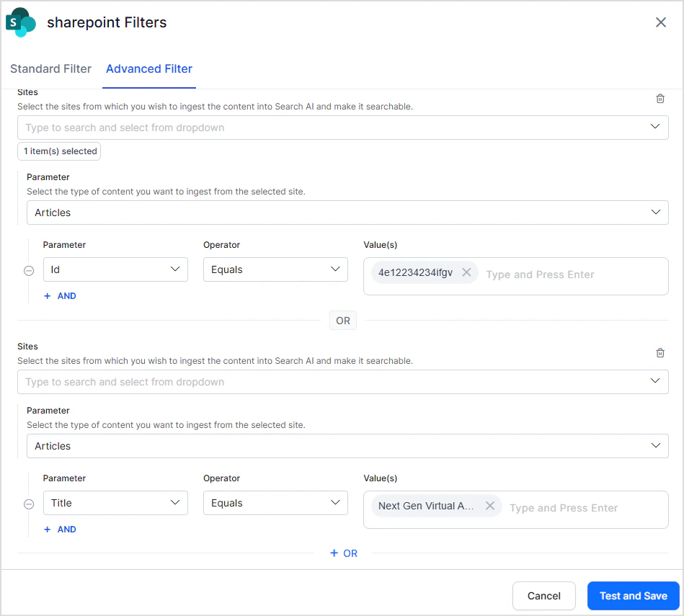Open the first Equals operator dropdown

275,269
